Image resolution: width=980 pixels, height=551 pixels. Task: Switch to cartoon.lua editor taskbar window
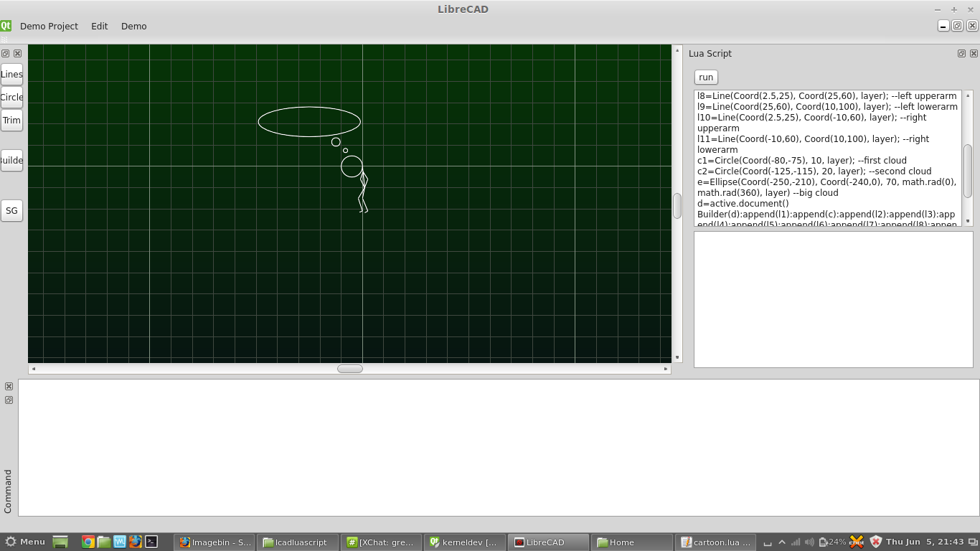coord(715,542)
